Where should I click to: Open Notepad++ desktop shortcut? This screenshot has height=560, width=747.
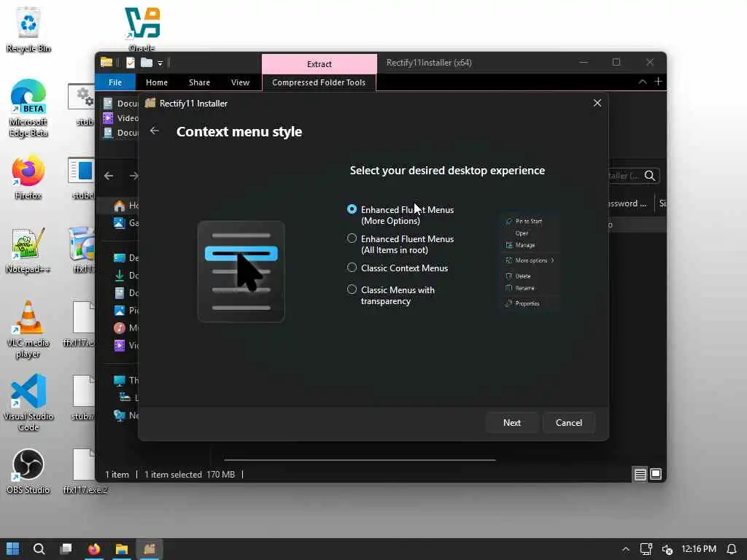tap(28, 250)
